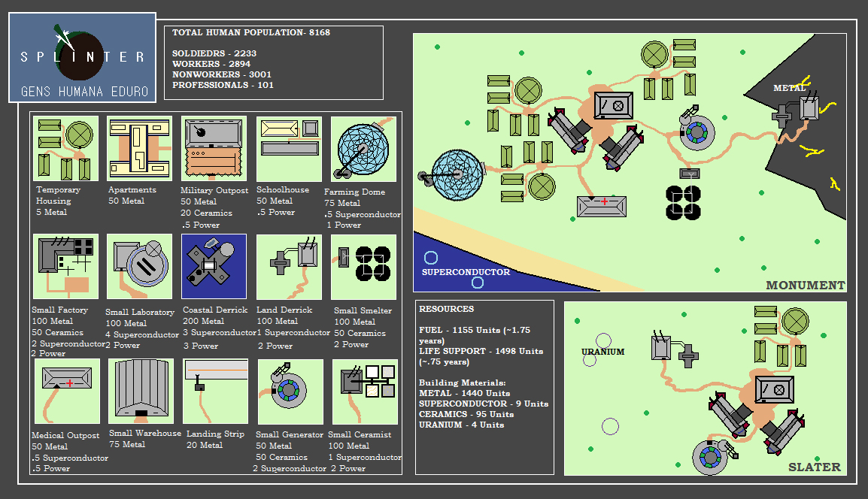The width and height of the screenshot is (868, 499).
Task: Click the medical outpost on the Monument map
Action: tap(601, 207)
